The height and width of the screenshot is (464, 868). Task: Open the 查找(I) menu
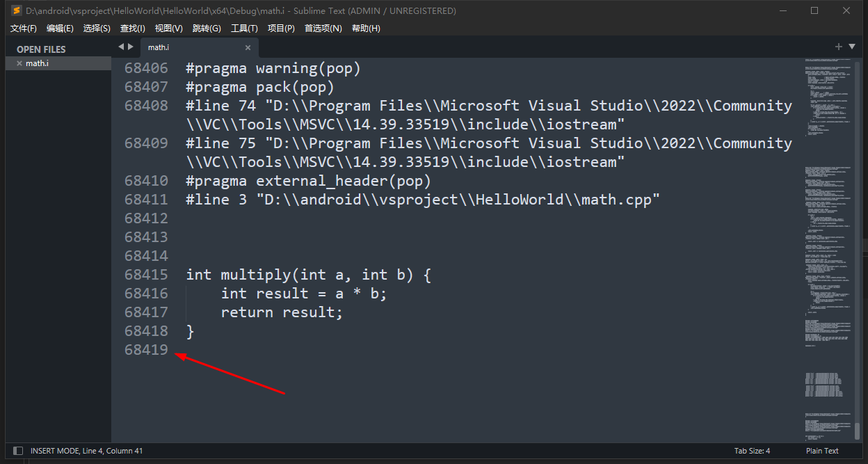(132, 29)
